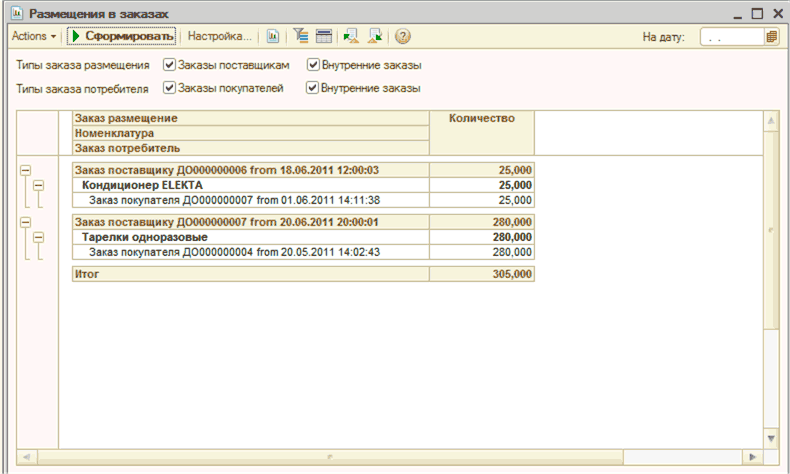
Task: Collapse the Кондиционер ELEKTA subgroup
Action: (x=39, y=185)
